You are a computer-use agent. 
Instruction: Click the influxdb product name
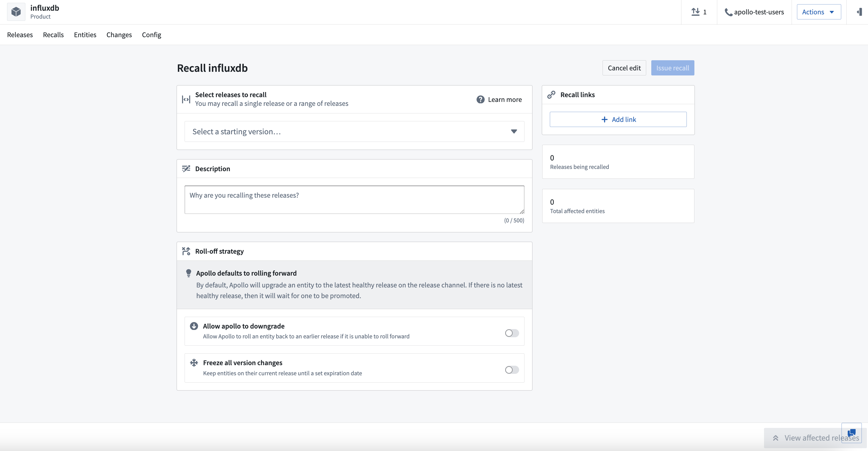point(45,8)
